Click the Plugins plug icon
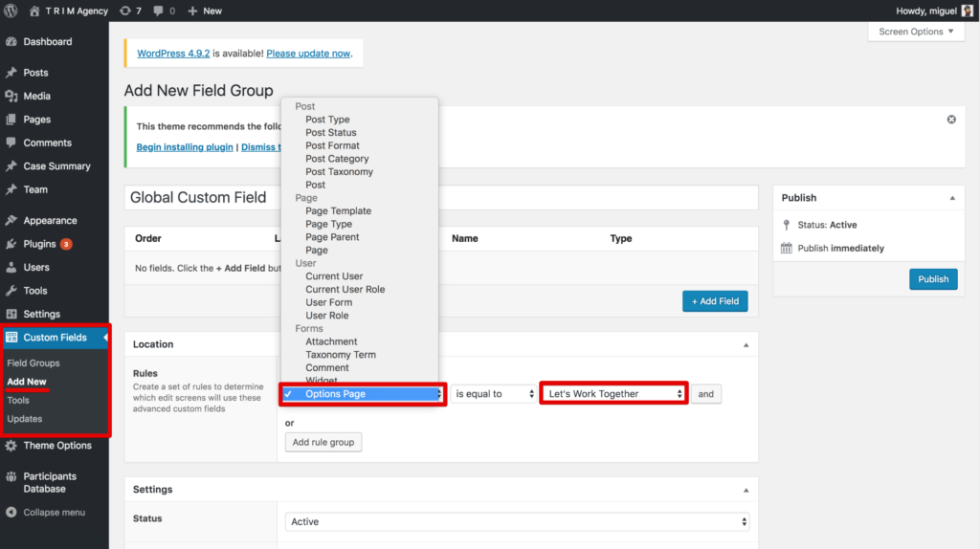980x549 pixels. [11, 244]
